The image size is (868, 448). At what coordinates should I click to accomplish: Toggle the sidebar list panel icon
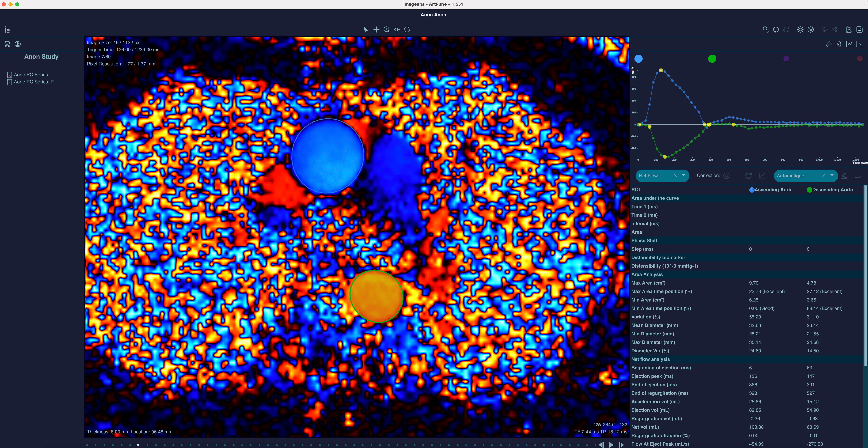coord(7,30)
